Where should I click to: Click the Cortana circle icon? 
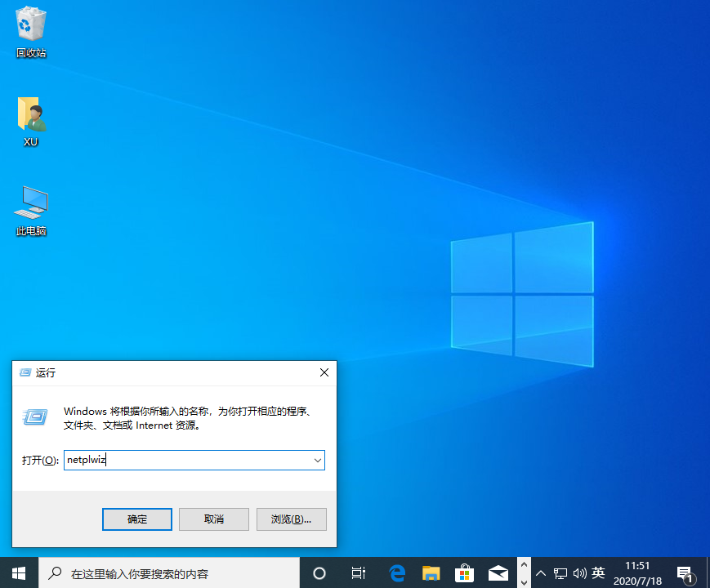(x=319, y=572)
